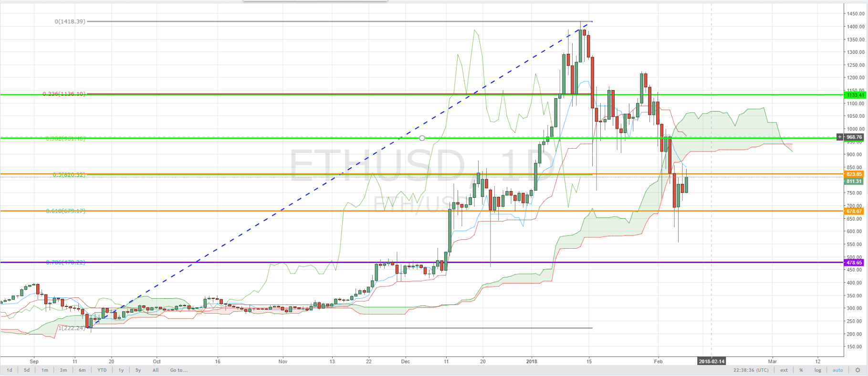
Task: Toggle percent price scale
Action: click(801, 370)
